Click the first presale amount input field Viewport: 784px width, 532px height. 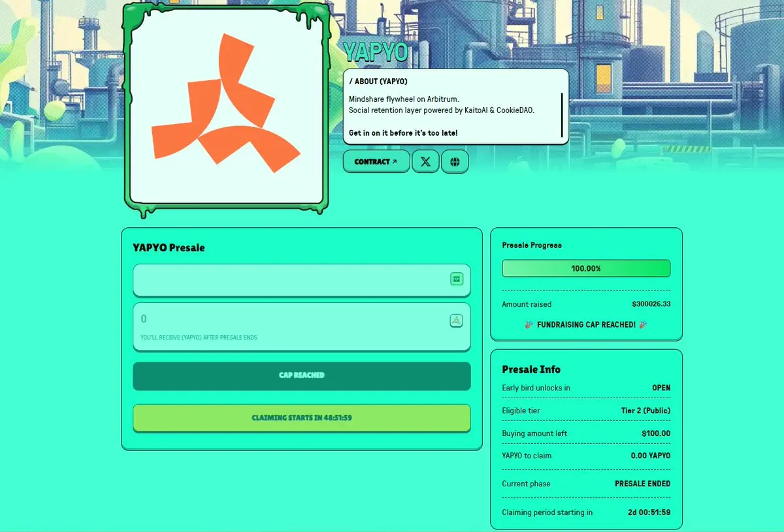click(302, 280)
